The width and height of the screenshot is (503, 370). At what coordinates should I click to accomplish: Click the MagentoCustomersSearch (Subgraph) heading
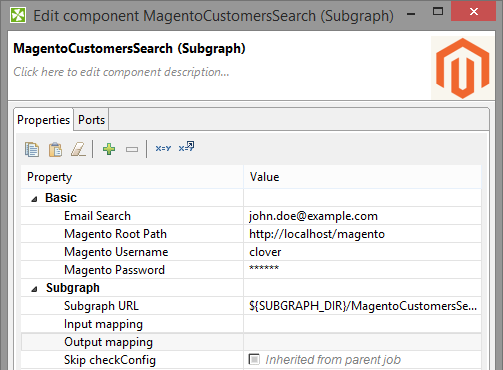coord(129,49)
